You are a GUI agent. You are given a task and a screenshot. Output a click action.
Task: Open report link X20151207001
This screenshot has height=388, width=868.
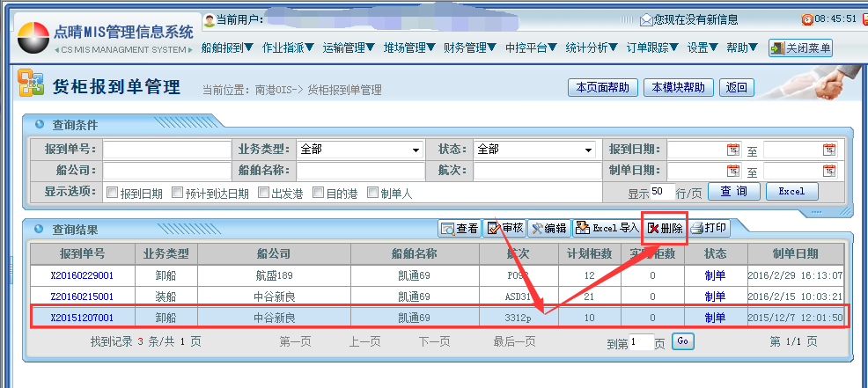pos(82,317)
